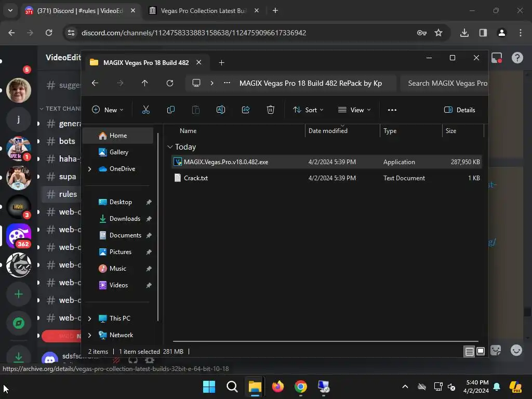Collapse the Today file group
The image size is (532, 399).
tap(170, 147)
